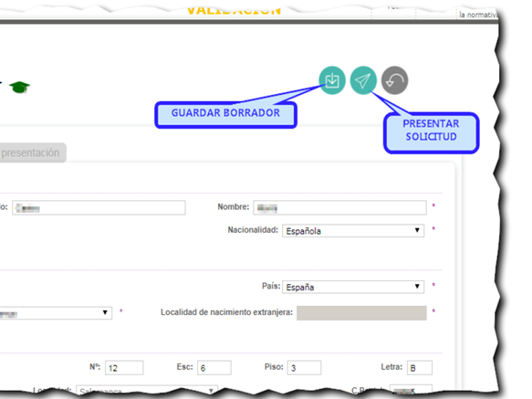
Task: Click the yellow VALIDACIÓN header text
Action: 234,10
